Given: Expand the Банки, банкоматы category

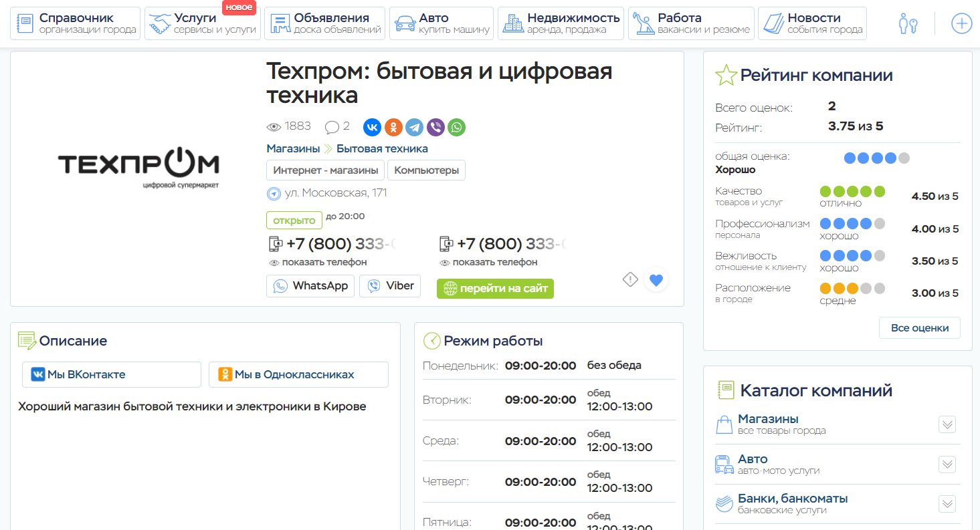Looking at the screenshot, I should (x=947, y=504).
